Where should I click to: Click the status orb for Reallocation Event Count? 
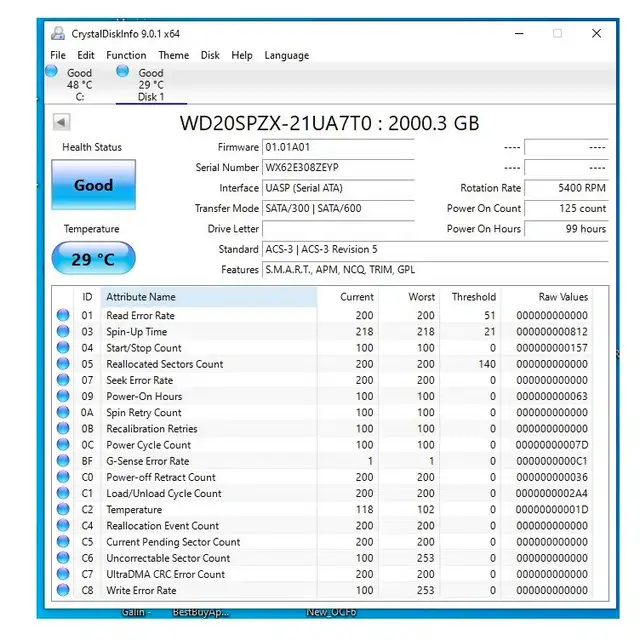tap(63, 525)
